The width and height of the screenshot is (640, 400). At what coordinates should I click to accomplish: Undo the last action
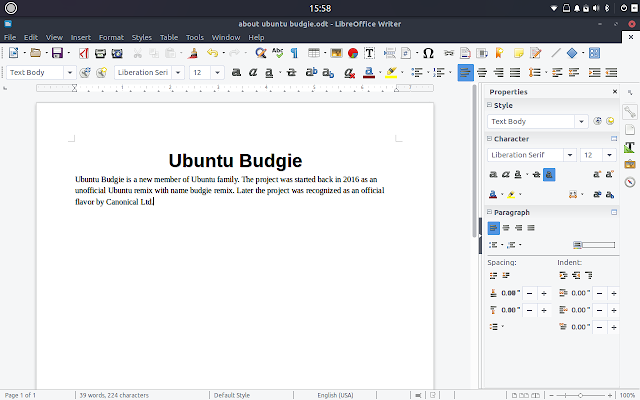click(213, 53)
